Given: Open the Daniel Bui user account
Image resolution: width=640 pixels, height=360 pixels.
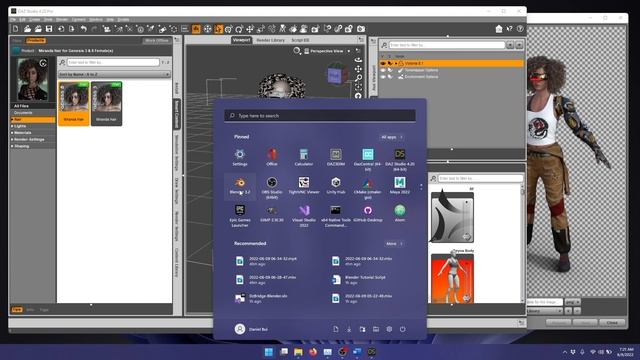Looking at the screenshot, I should (x=251, y=329).
